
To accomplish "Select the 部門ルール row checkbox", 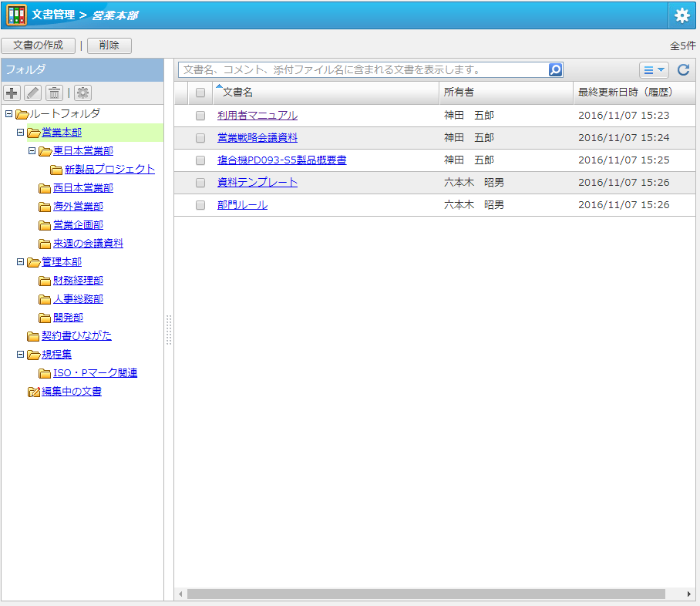I will coord(200,205).
